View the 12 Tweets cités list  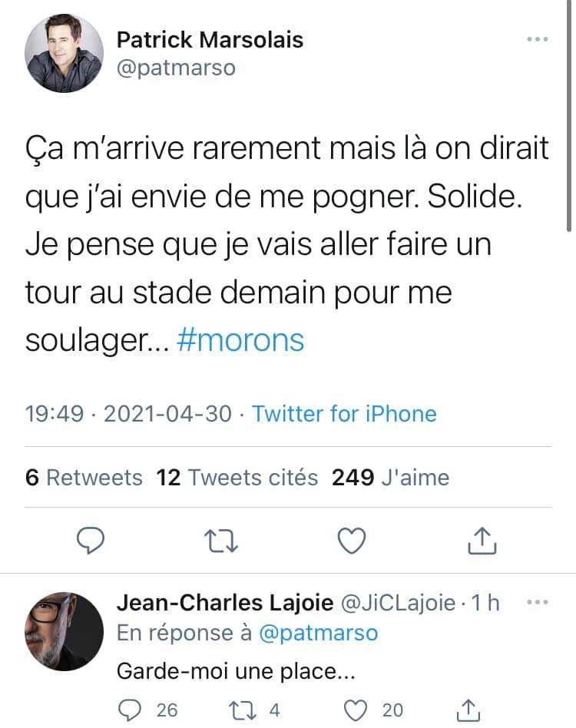click(x=237, y=478)
